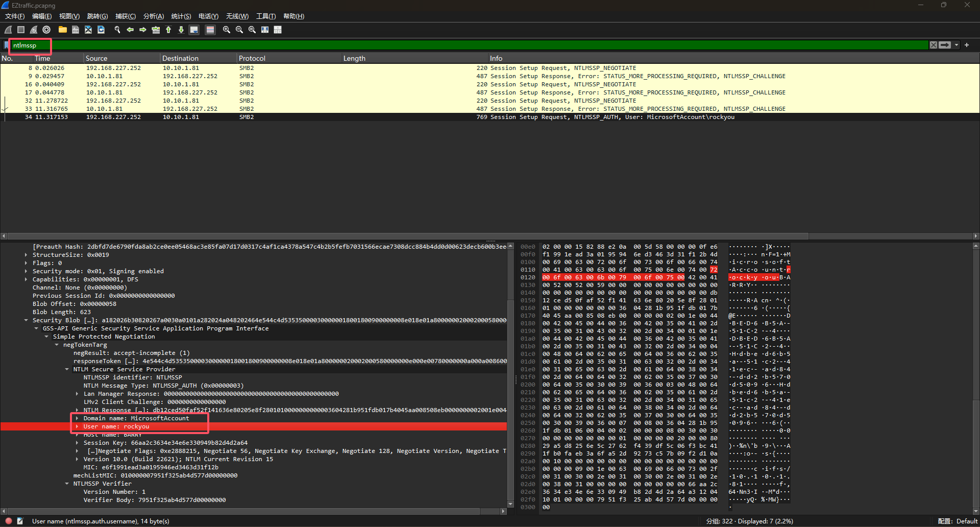
Task: Open capture file properties from the status bar
Action: click(20, 521)
